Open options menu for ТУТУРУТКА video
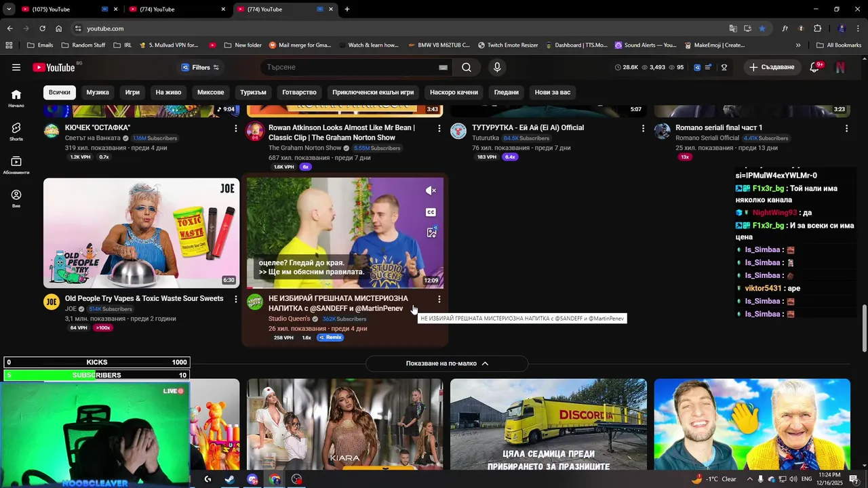The image size is (868, 488). click(643, 128)
